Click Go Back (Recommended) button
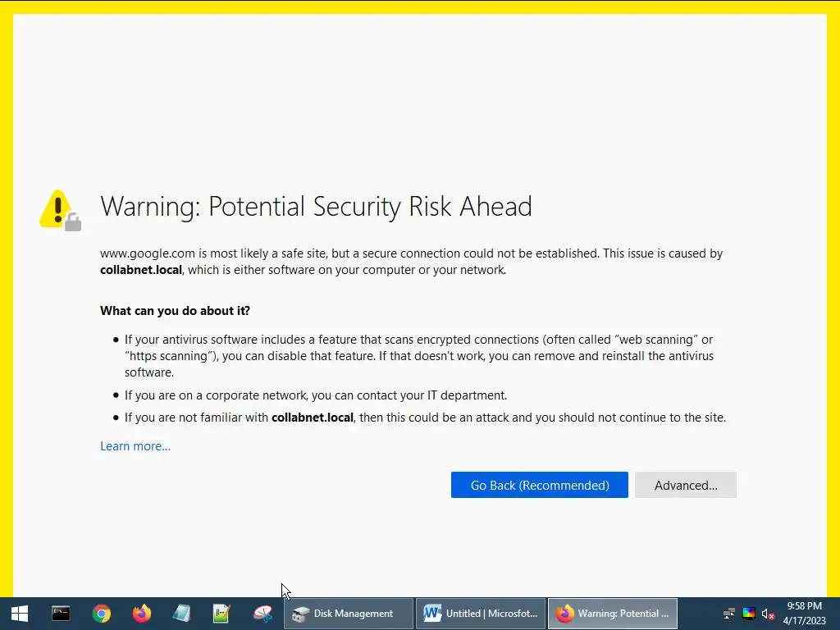Screen dimensions: 840x630 pyautogui.click(x=540, y=485)
